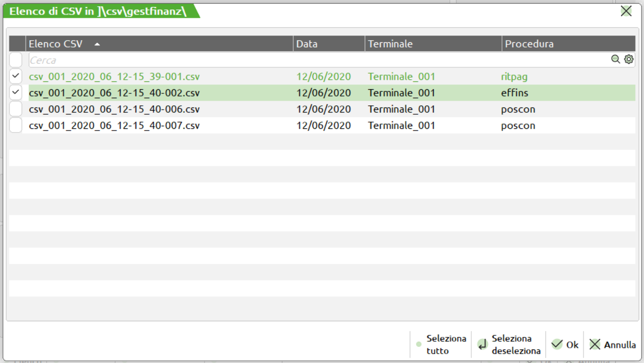644x363 pixels.
Task: Toggle the checkbox beside the Cerca field
Action: (16, 59)
